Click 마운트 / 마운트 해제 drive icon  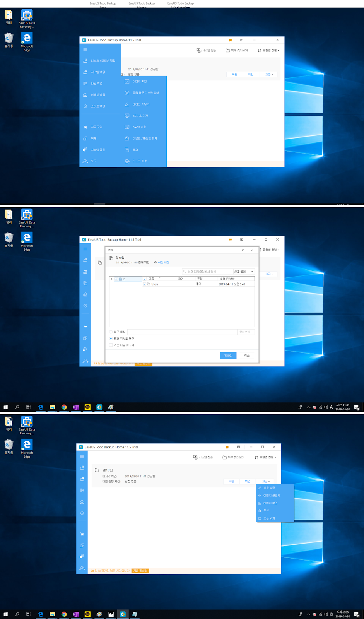(127, 139)
